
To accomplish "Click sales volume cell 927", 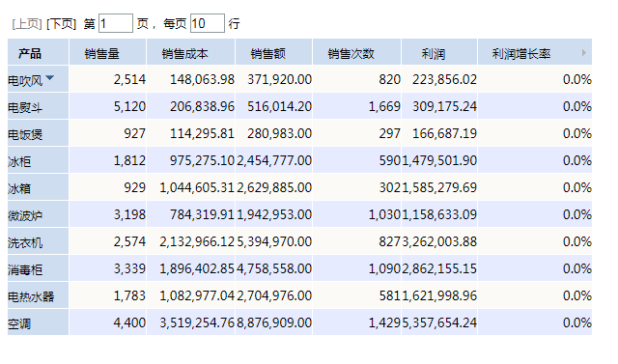I will point(107,133).
